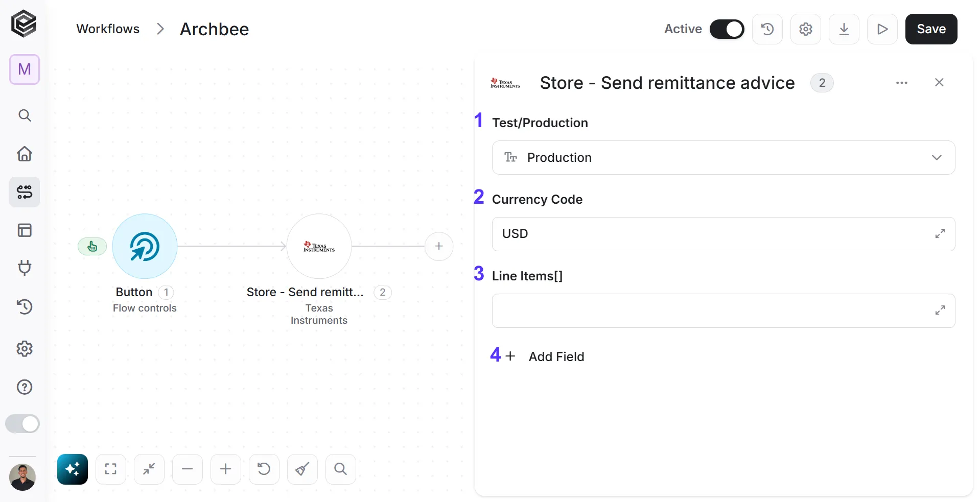Screen dimensions: 980x502
Task: Select the Texas Instruments node on the canvas
Action: pos(319,246)
